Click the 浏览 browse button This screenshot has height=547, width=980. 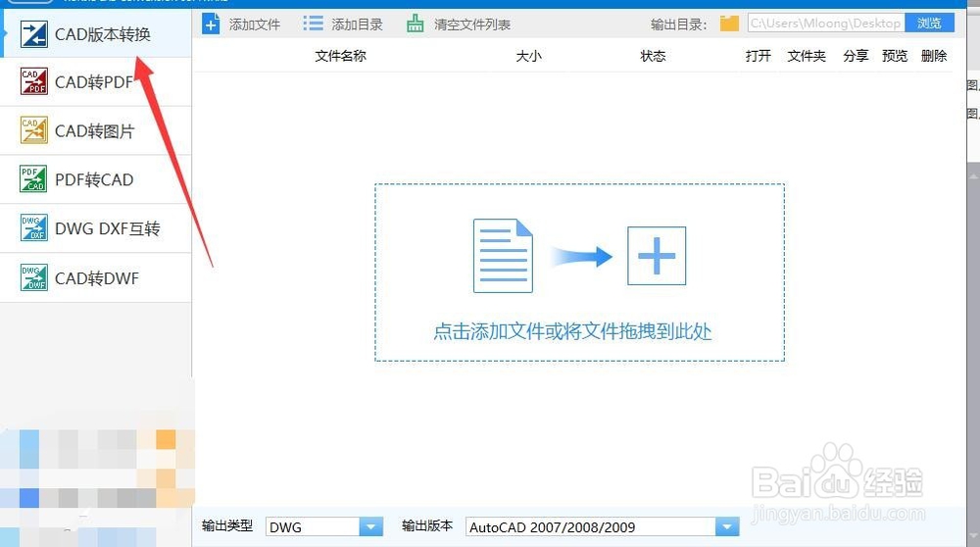click(x=929, y=24)
